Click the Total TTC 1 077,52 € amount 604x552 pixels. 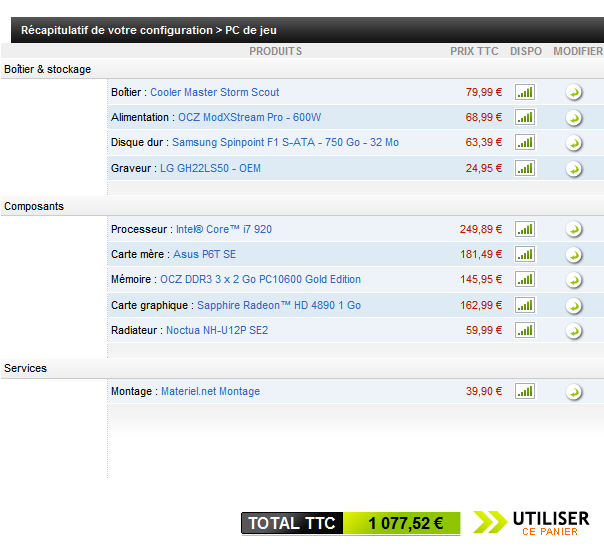pos(405,523)
